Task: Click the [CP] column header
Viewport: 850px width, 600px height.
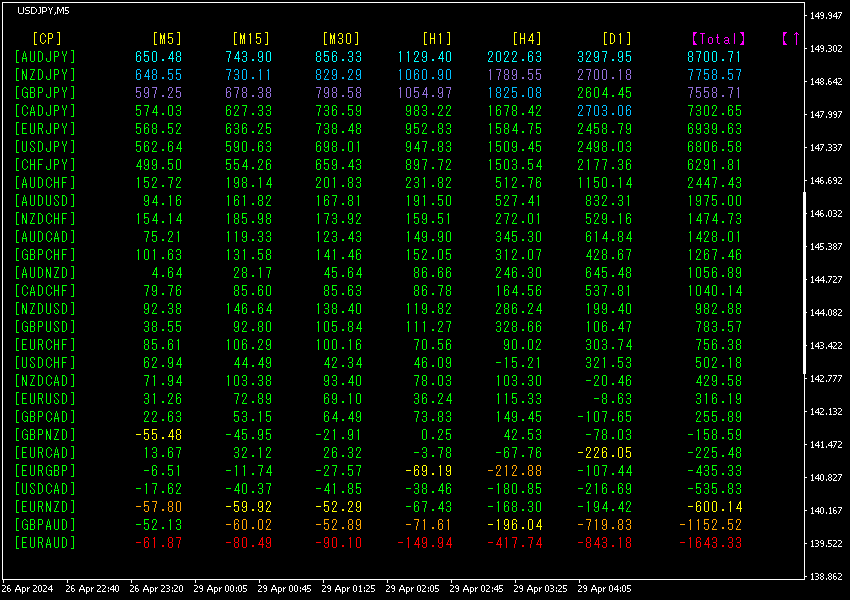Action: pyautogui.click(x=47, y=38)
